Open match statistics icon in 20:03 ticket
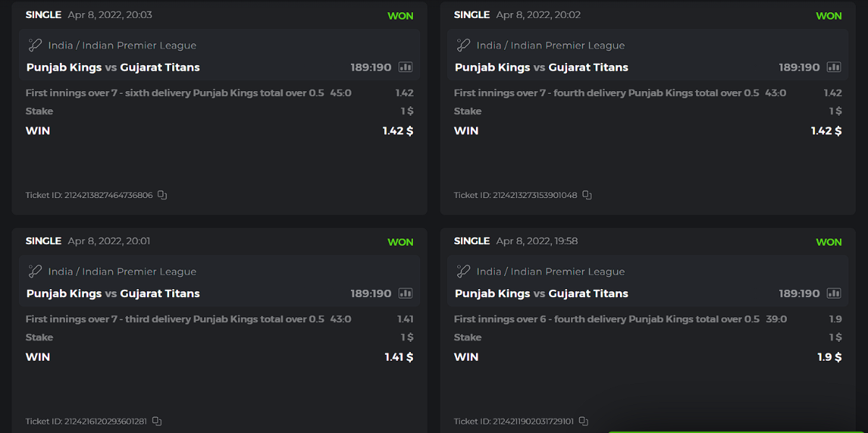 tap(405, 67)
